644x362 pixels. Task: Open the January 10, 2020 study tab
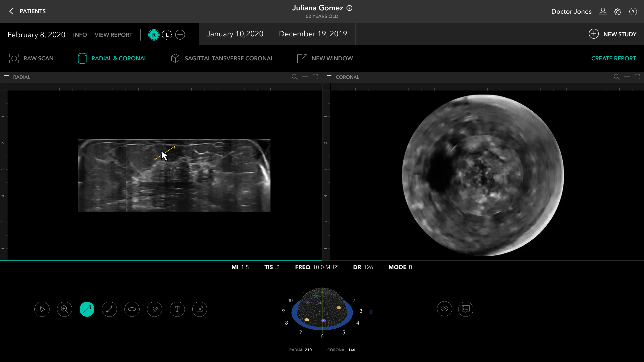click(x=235, y=34)
